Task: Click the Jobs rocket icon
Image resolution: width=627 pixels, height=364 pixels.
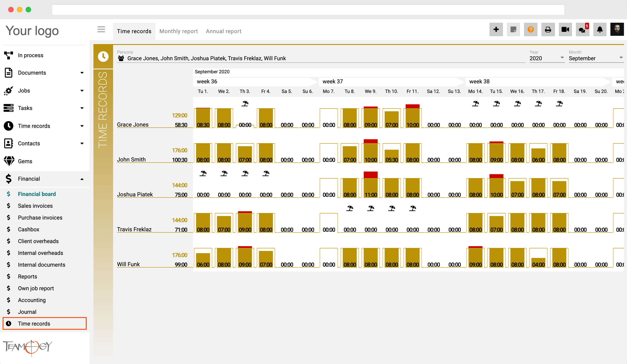Action: coord(9,91)
